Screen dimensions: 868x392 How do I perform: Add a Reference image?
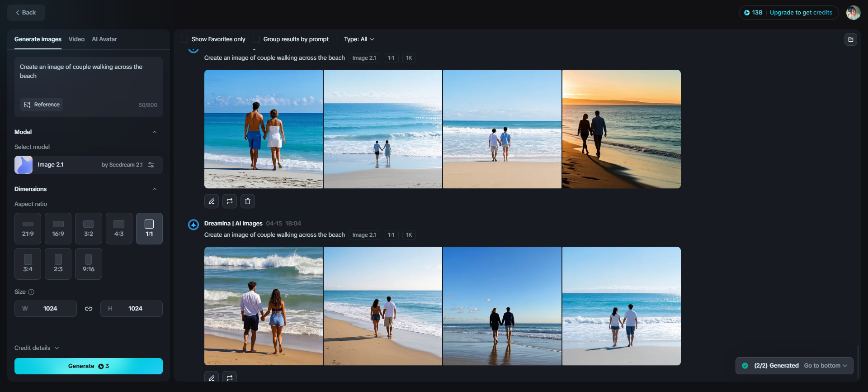(42, 105)
